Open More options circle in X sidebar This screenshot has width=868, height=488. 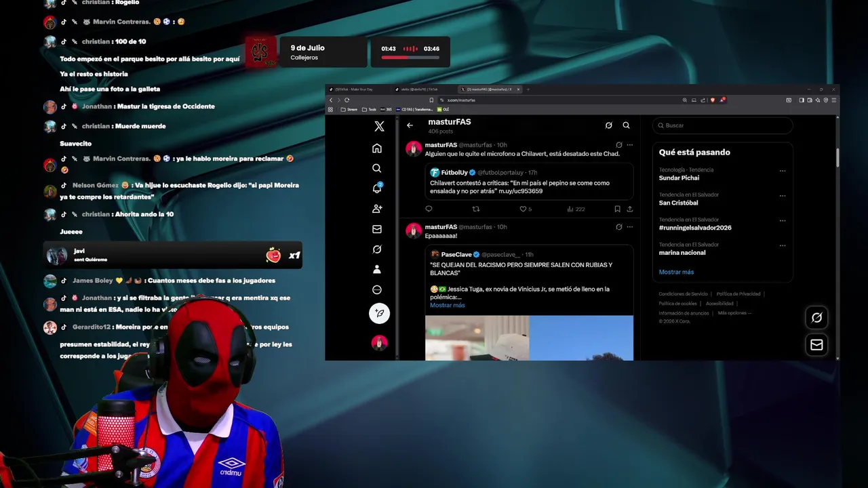[377, 289]
